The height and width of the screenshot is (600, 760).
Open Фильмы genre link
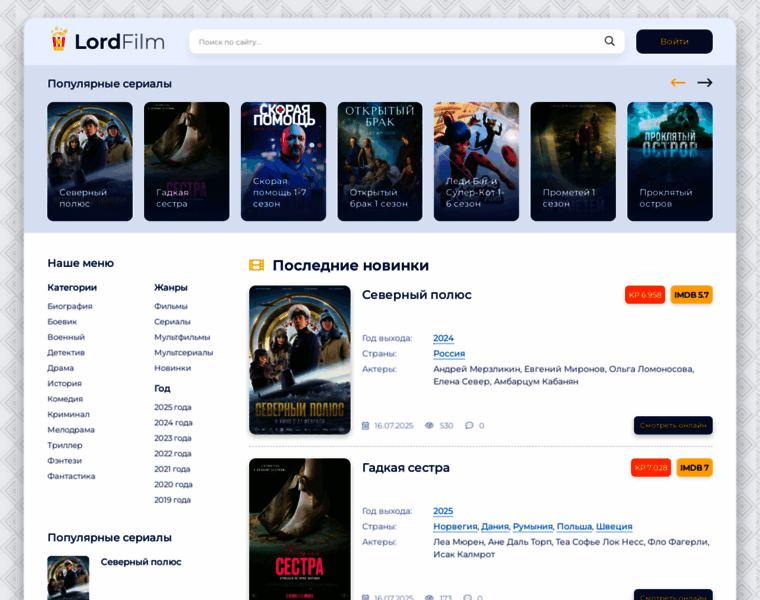171,306
